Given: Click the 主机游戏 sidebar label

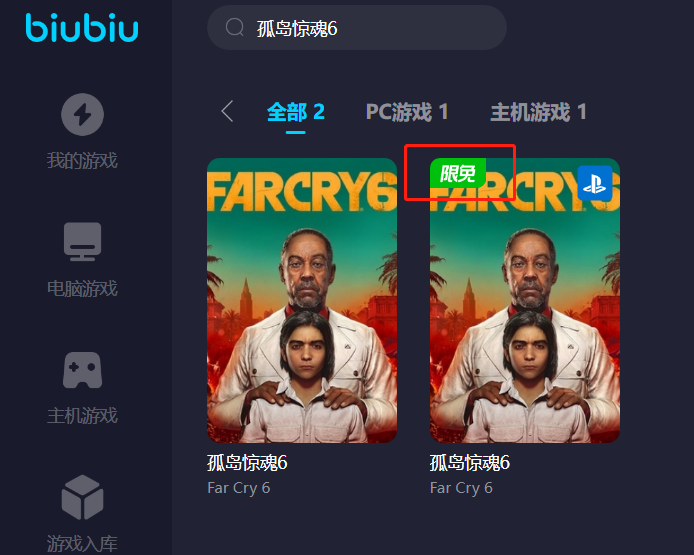Looking at the screenshot, I should coord(82,416).
